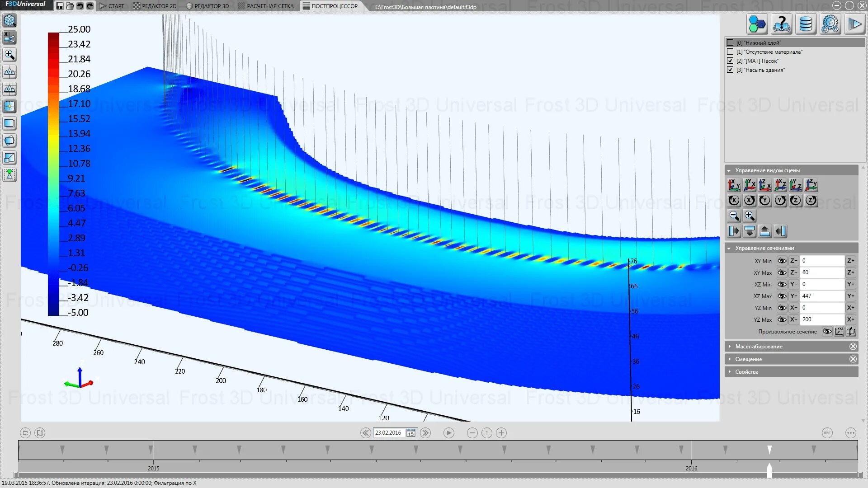Set scene view to XY axes
868x488 pixels.
click(x=734, y=185)
